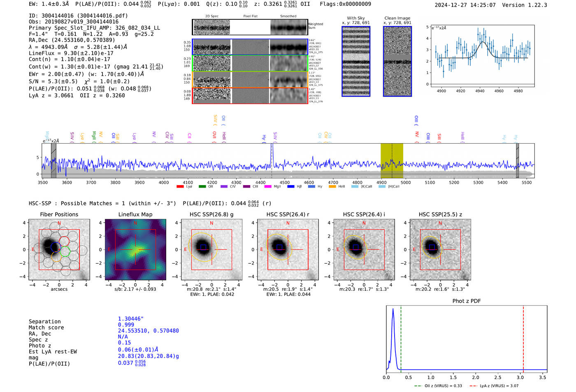The height and width of the screenshot is (392, 576).
Task: Click the (H)CaII legend swatch
Action: pos(382,186)
